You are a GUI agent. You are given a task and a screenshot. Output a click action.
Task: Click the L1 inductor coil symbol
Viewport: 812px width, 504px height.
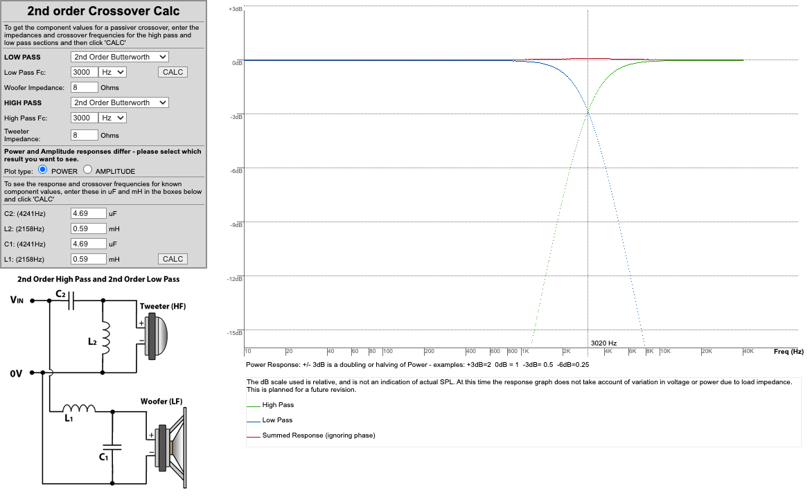(79, 408)
